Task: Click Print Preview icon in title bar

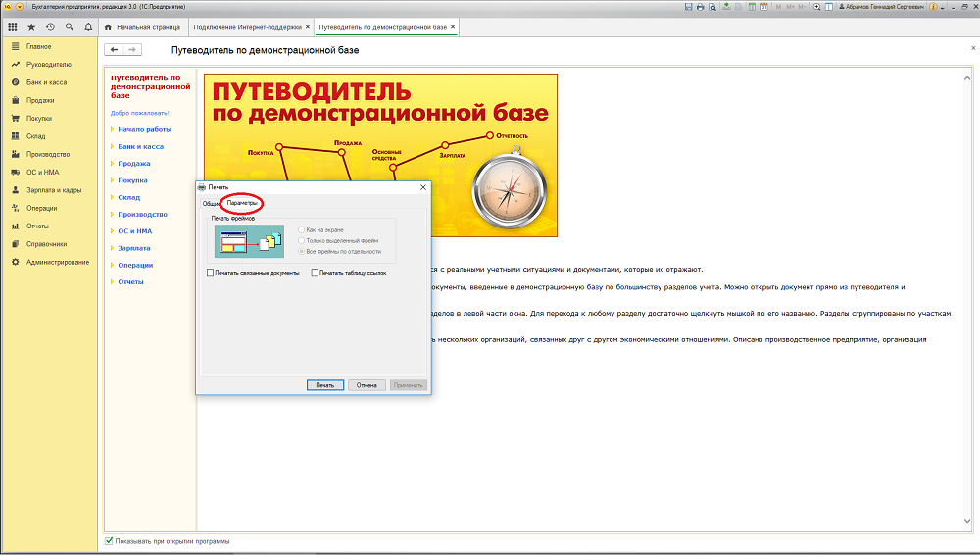Action: click(711, 6)
